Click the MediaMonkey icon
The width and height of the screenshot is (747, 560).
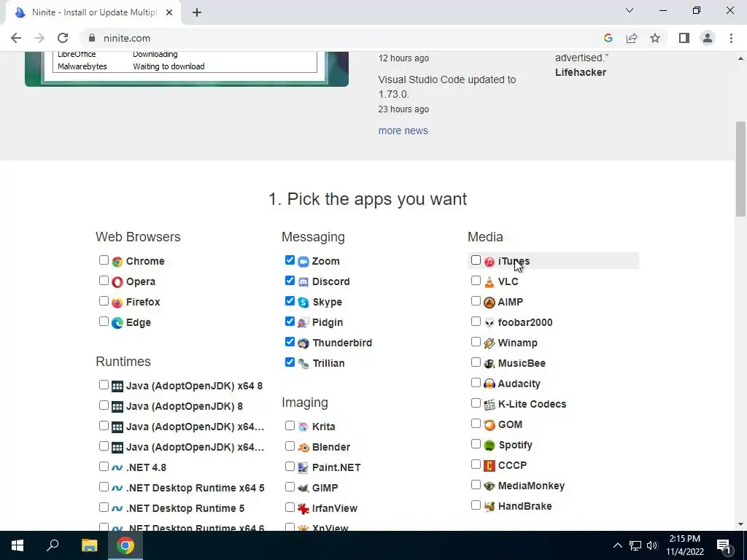coord(489,486)
